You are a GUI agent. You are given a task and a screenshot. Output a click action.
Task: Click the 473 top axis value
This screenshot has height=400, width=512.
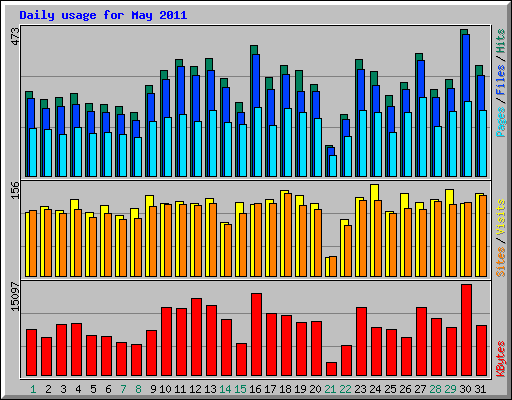[x=15, y=37]
